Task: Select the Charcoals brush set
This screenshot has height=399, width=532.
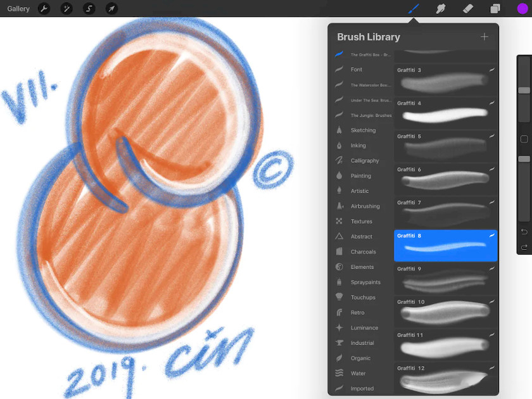Action: [x=363, y=252]
